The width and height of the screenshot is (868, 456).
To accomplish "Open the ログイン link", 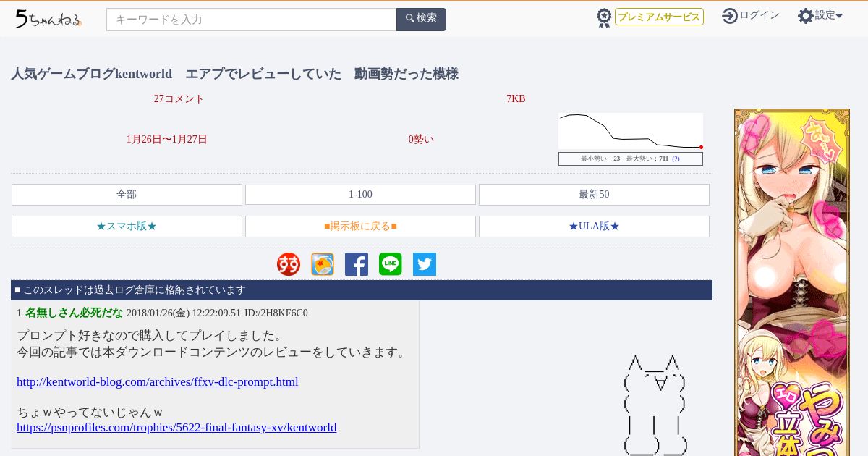I will 759,15.
